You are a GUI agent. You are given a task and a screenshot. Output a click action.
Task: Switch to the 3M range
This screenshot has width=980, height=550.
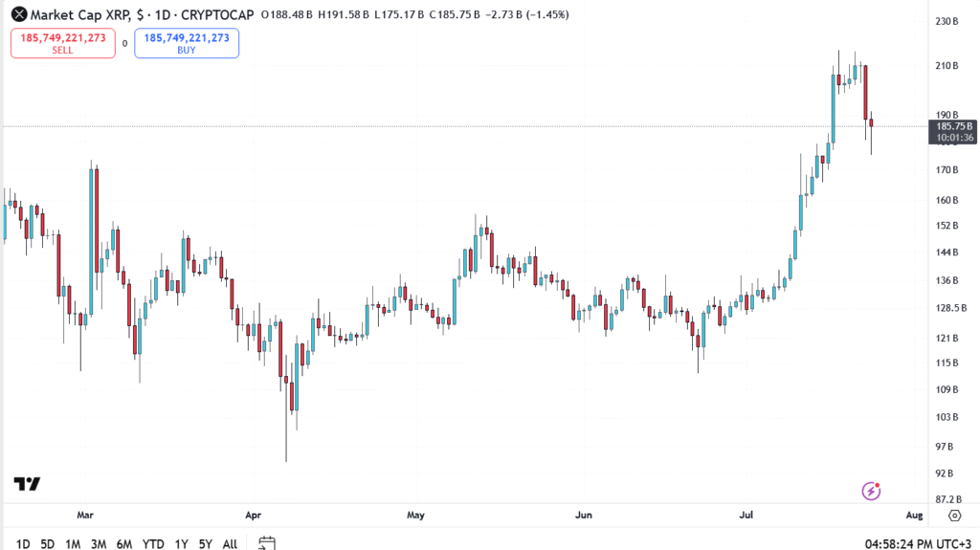point(99,544)
